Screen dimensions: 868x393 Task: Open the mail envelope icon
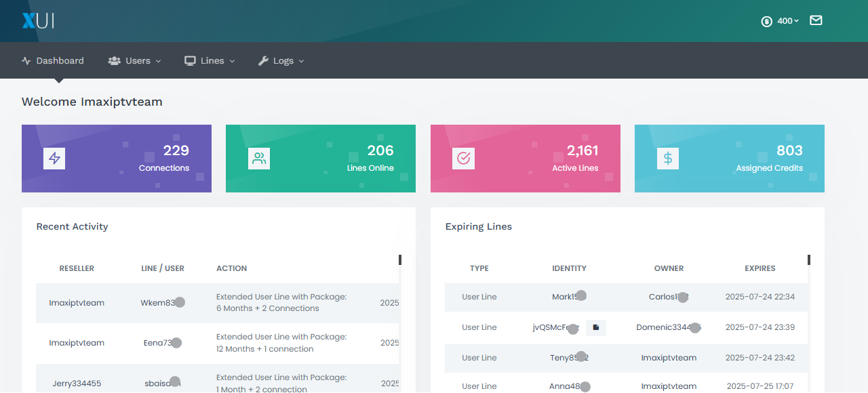click(816, 20)
